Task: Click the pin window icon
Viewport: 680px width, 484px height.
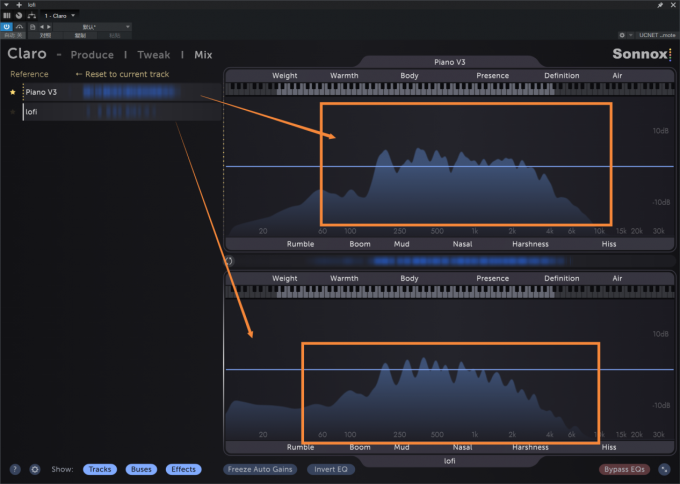Action: click(x=660, y=5)
